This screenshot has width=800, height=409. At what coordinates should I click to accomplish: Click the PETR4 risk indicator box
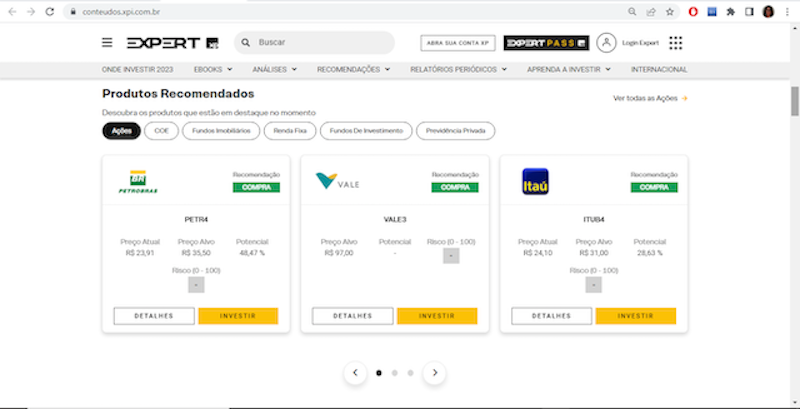[x=196, y=285]
